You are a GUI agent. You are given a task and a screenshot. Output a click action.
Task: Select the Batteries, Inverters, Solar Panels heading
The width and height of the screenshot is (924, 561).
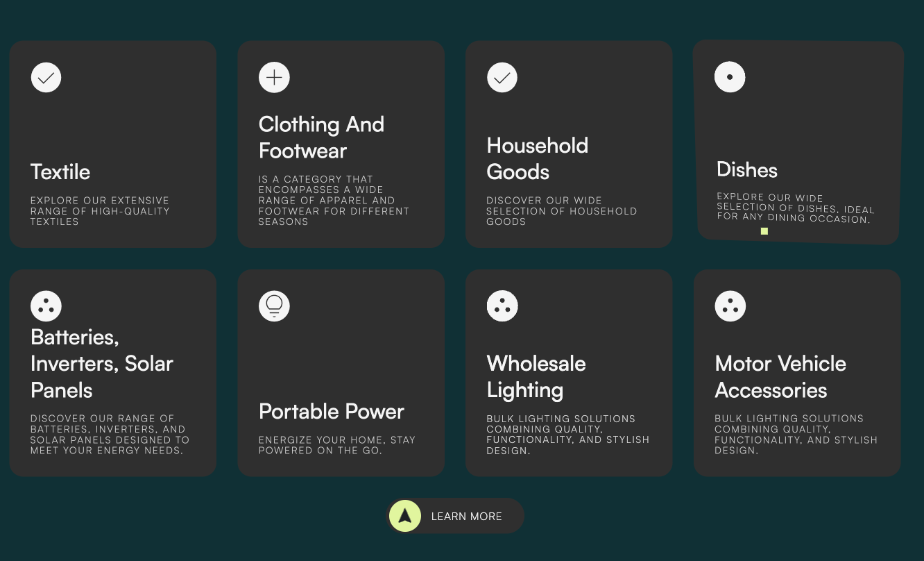102,363
